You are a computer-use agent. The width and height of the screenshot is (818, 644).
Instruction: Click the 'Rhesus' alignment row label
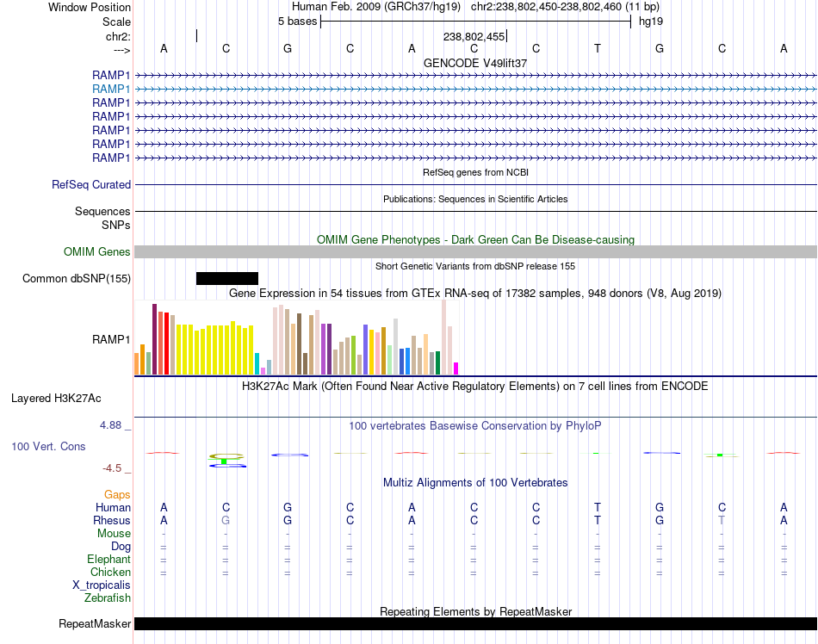112,520
